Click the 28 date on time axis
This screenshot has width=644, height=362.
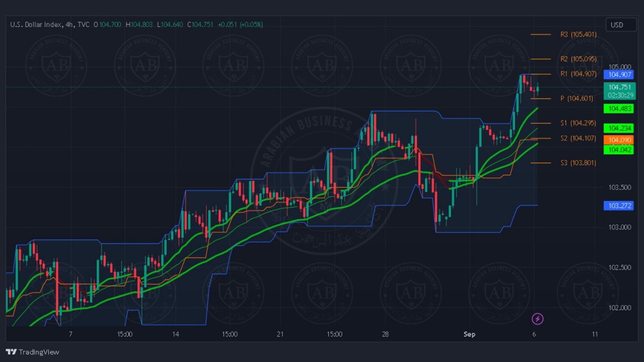tap(385, 334)
